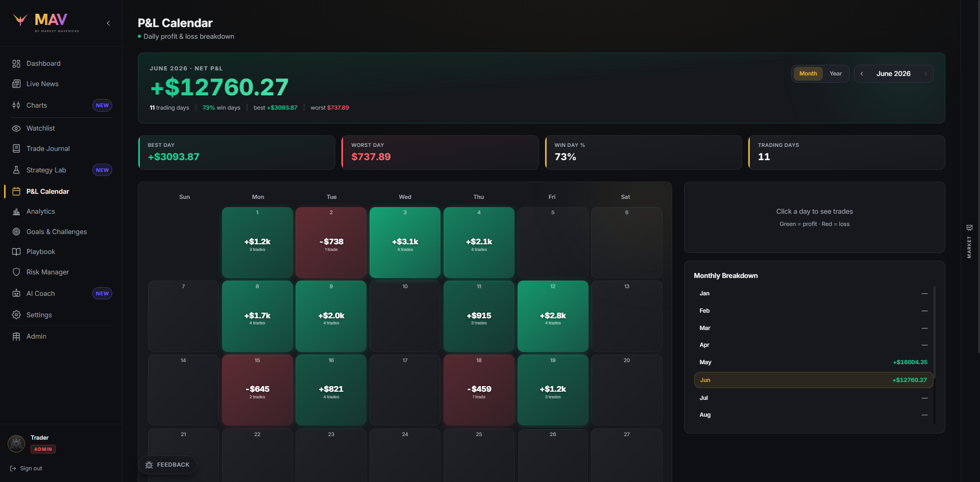Select June 16 cell showing +$821

click(331, 390)
